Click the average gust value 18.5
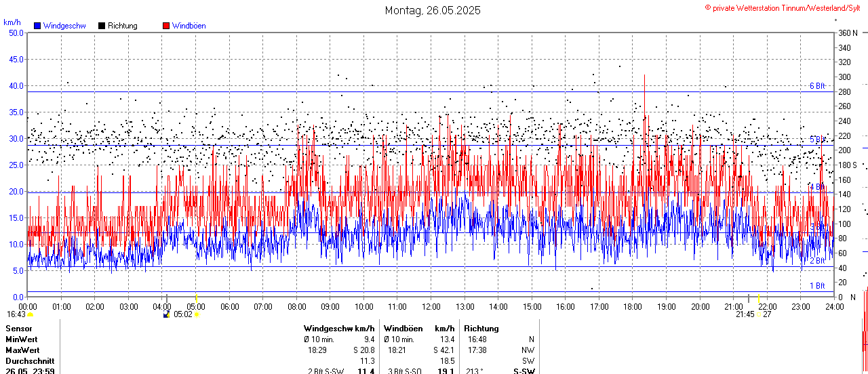The image size is (868, 374). (x=447, y=361)
